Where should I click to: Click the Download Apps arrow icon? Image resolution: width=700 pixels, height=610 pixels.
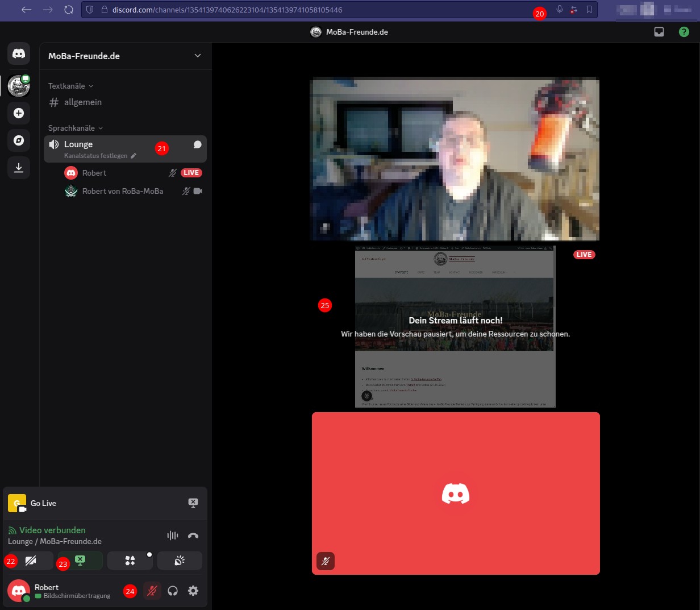pyautogui.click(x=19, y=168)
